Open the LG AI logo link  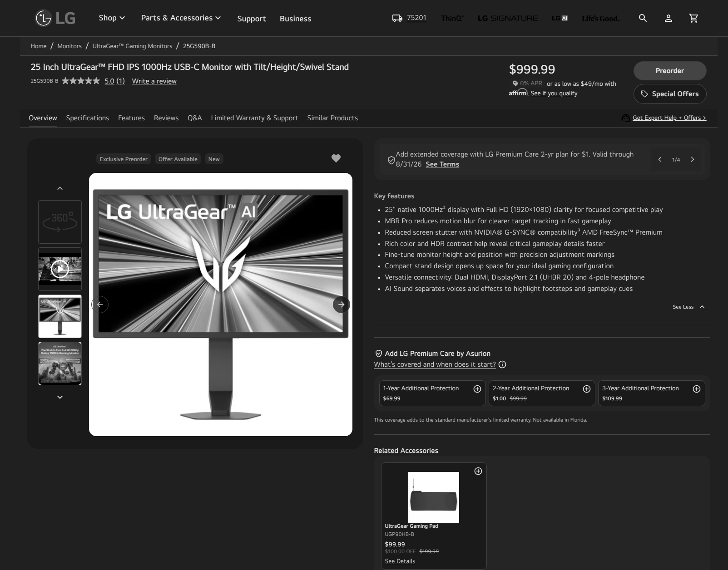560,18
